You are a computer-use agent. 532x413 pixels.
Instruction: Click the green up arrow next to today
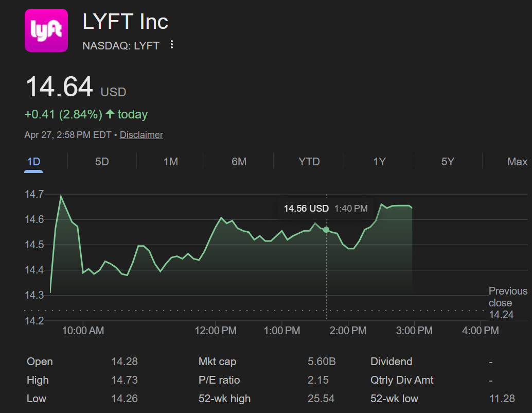110,114
